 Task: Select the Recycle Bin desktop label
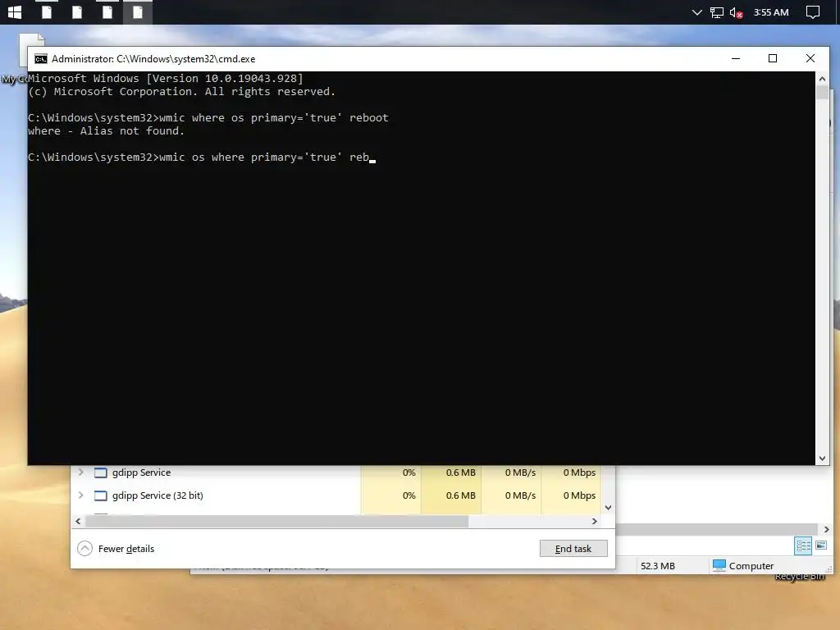point(799,577)
